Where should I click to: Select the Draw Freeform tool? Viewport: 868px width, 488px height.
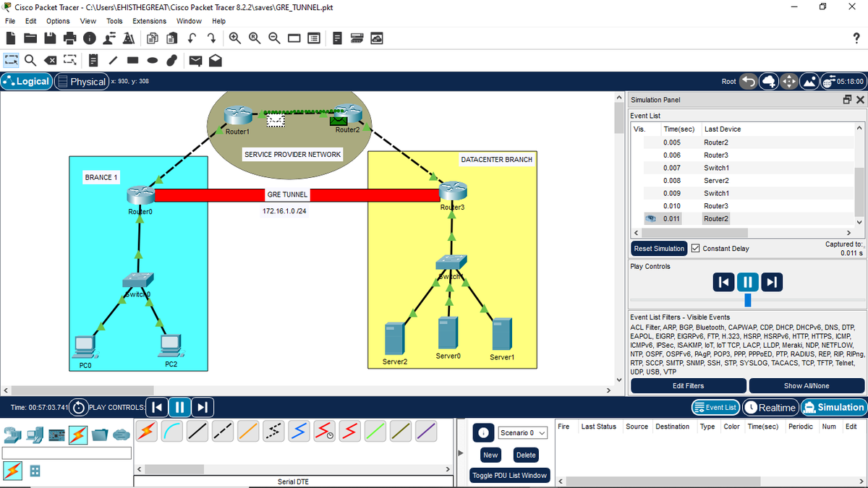(x=171, y=60)
